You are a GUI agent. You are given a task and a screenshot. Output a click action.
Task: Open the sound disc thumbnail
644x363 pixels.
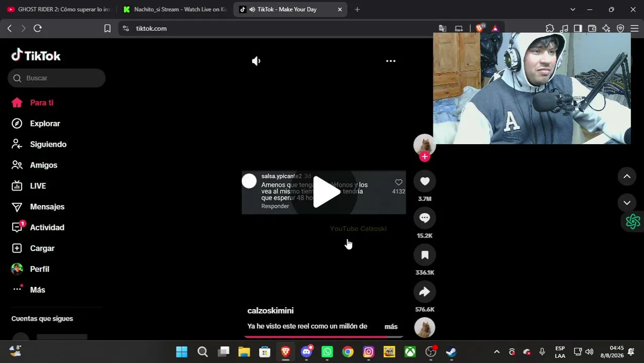pyautogui.click(x=425, y=328)
